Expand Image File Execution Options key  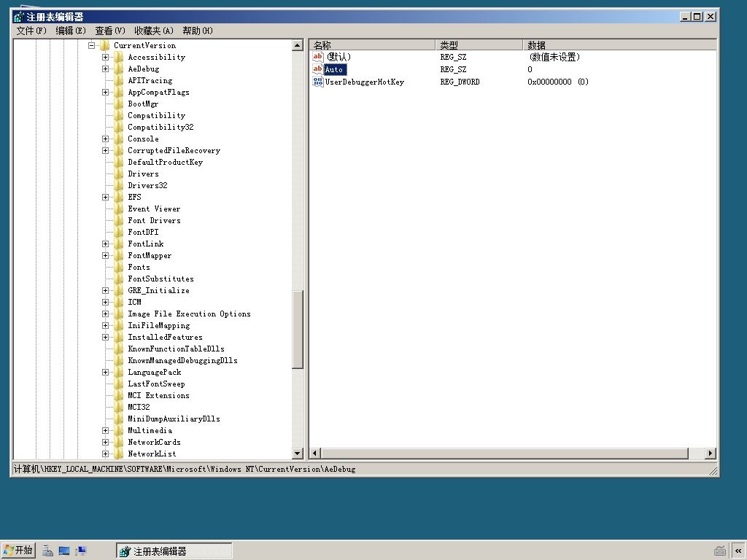(105, 314)
